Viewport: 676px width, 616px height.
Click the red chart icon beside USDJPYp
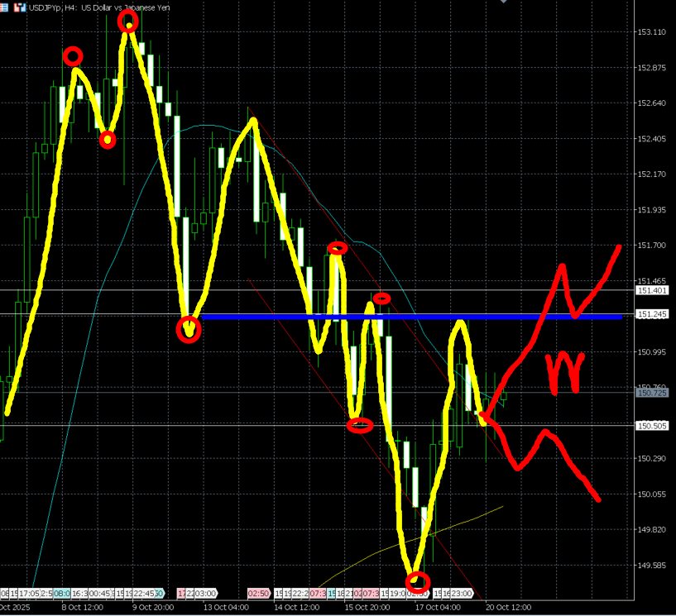click(16, 7)
